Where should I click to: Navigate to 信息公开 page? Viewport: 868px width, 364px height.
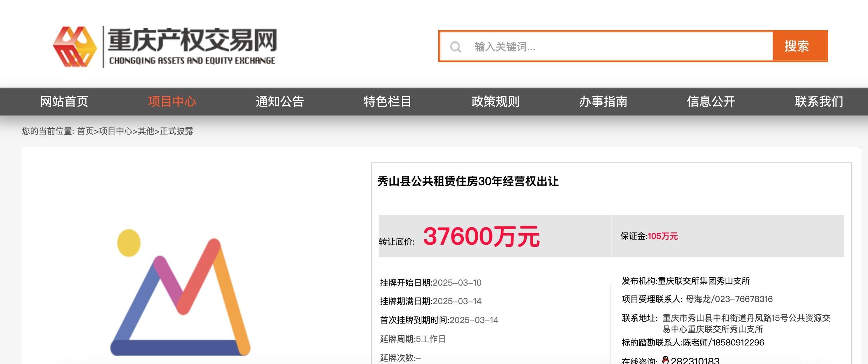711,101
